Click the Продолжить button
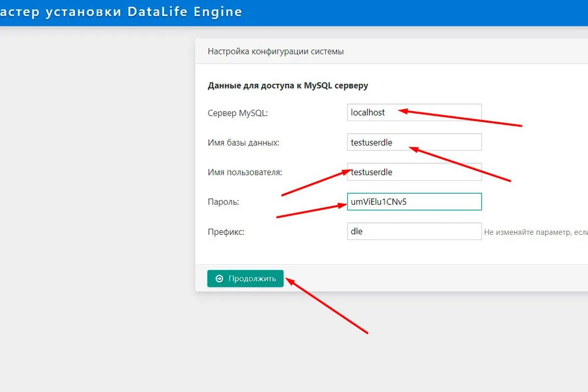The height and width of the screenshot is (392, 588). pos(245,279)
